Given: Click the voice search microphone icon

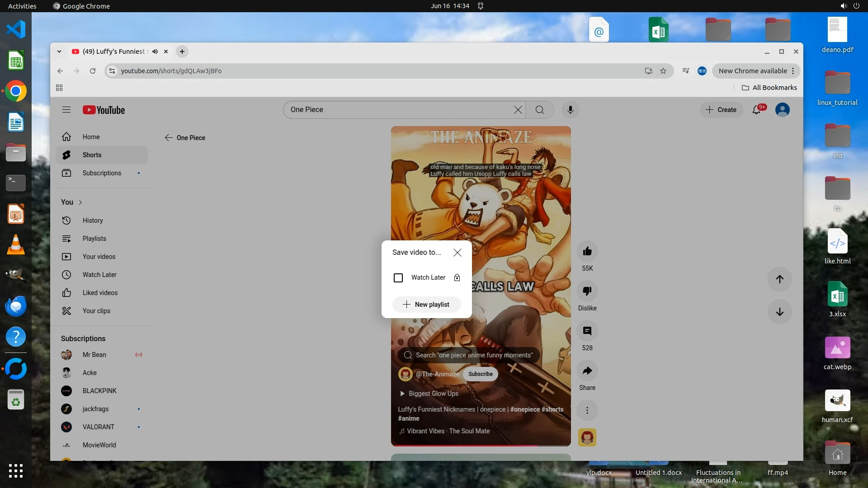Looking at the screenshot, I should [x=570, y=110].
